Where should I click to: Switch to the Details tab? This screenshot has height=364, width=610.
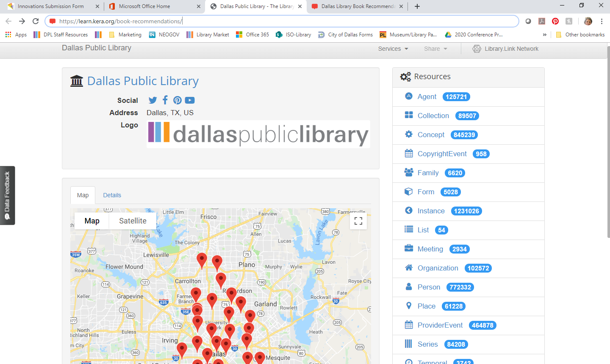[x=112, y=195]
